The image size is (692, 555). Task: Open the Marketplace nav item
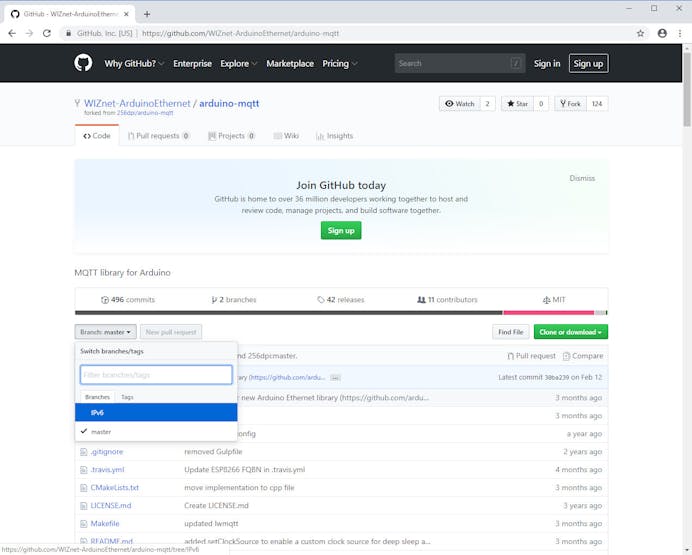point(290,64)
